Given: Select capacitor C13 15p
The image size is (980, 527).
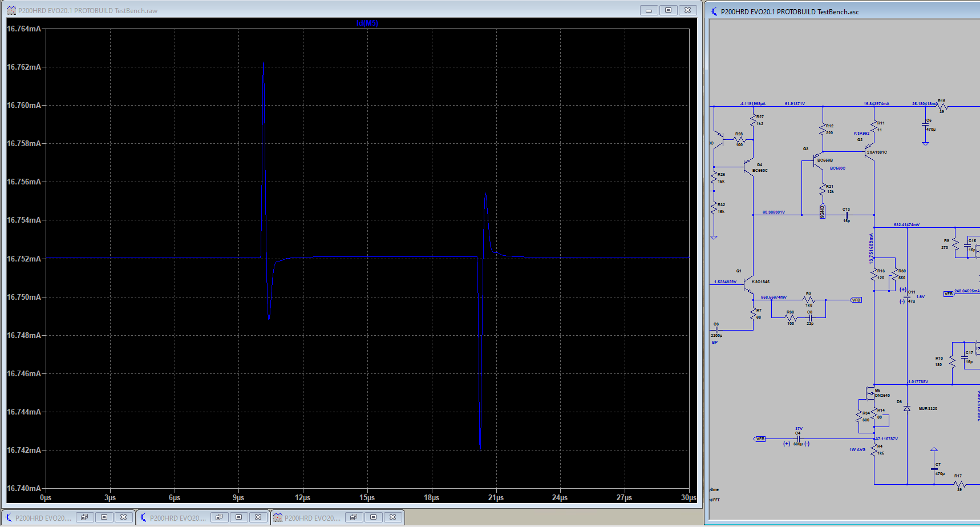Looking at the screenshot, I should [x=847, y=215].
